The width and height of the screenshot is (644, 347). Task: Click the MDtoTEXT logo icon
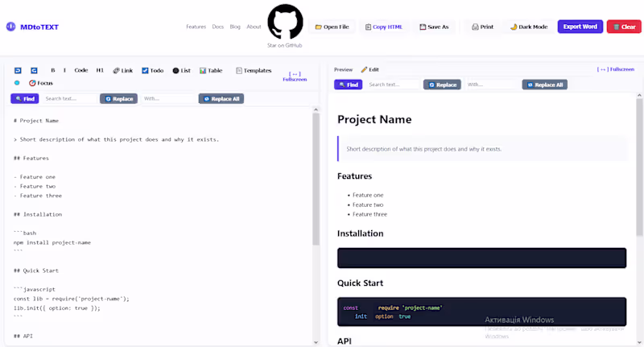click(x=10, y=27)
